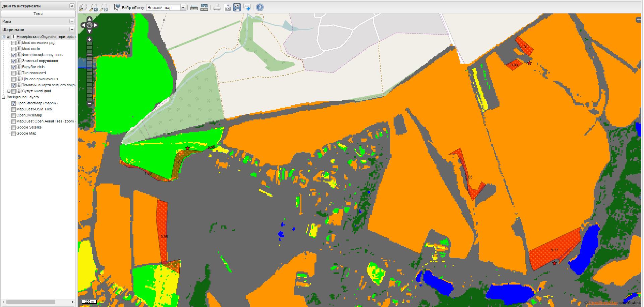Go to previous map view
644x307 pixels.
coord(94,7)
